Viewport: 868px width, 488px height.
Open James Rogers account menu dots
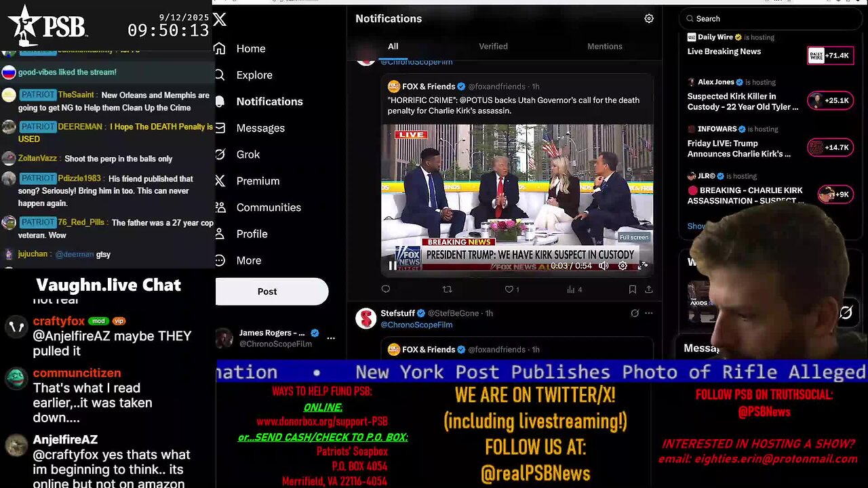click(331, 338)
